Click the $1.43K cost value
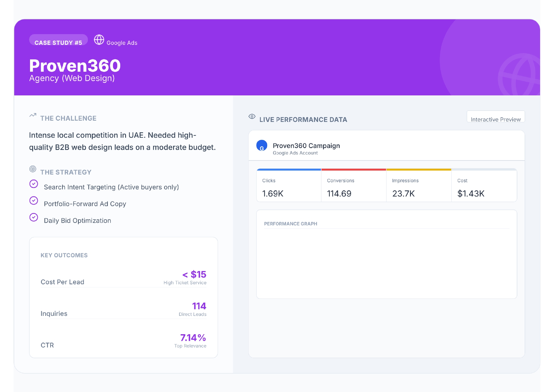 coord(471,194)
